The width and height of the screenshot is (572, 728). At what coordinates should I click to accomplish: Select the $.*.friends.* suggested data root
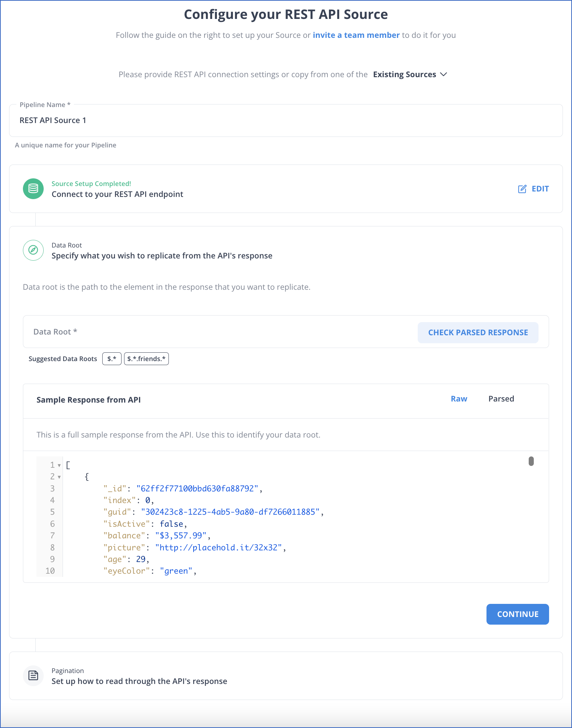coord(146,359)
